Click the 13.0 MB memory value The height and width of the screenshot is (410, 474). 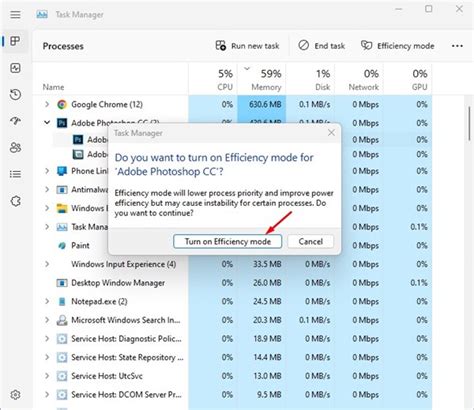(x=267, y=376)
